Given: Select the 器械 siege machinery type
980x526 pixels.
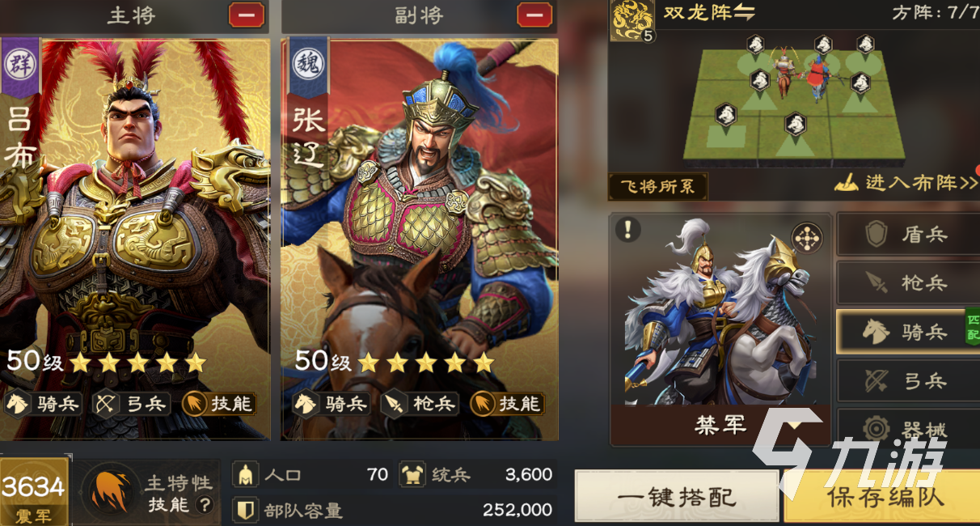Looking at the screenshot, I should (x=908, y=428).
